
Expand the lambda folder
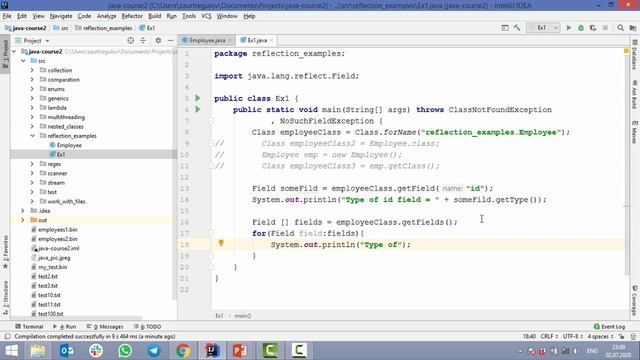[32, 108]
